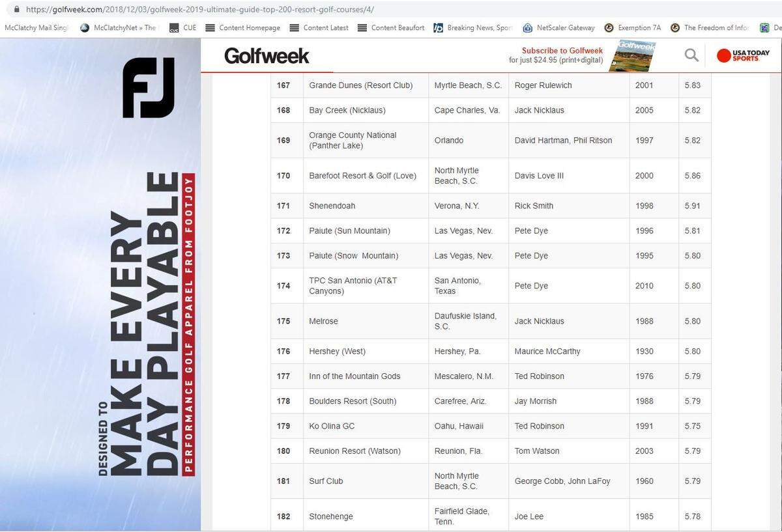Click the Golfweek logo
This screenshot has height=532, width=782.
point(267,56)
